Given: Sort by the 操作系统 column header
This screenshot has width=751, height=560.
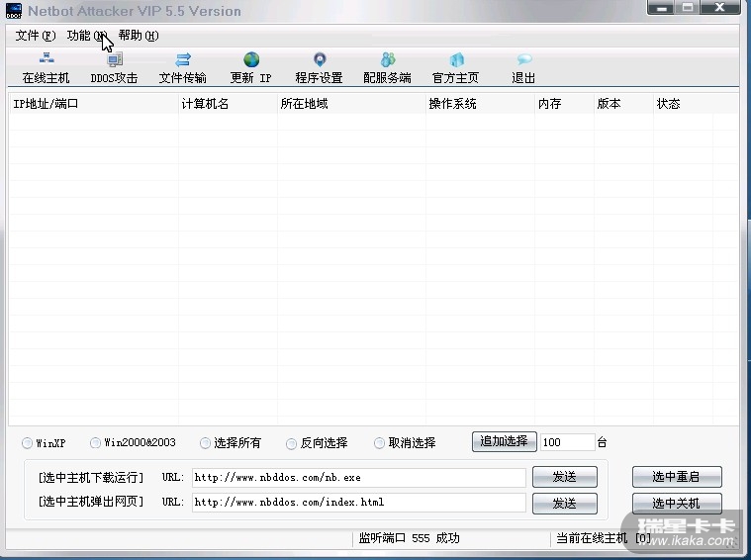Looking at the screenshot, I should (x=481, y=104).
